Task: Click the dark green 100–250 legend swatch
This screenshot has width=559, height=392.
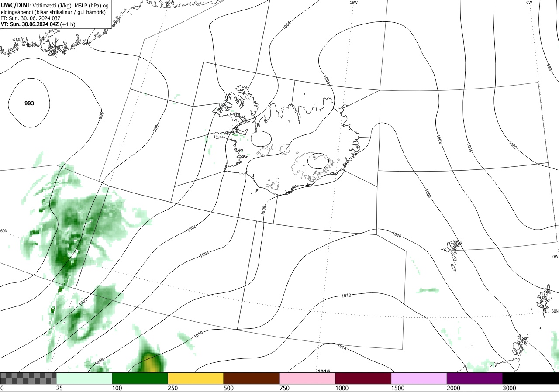Action: (x=140, y=378)
